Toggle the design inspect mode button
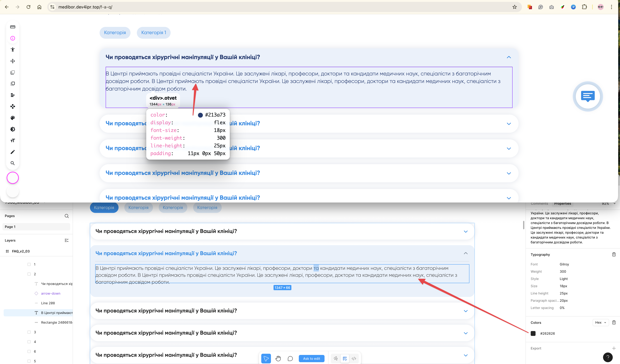620x364 pixels. tap(345, 358)
